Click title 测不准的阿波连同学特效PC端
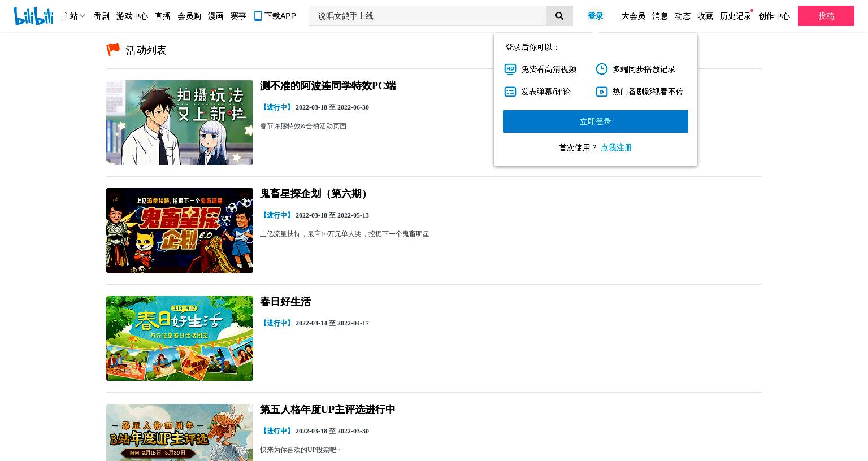This screenshot has width=868, height=461. coord(328,86)
